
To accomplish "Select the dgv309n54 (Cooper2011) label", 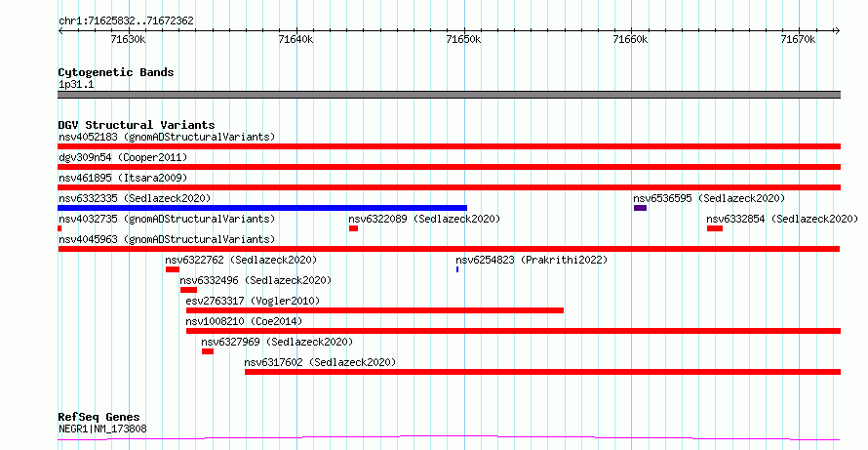I will point(123,157).
